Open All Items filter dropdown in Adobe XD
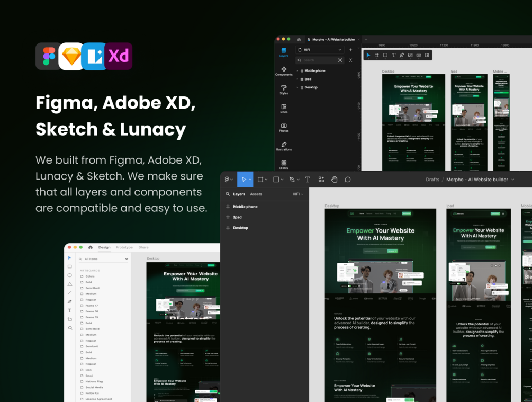The image size is (532, 402). click(103, 259)
